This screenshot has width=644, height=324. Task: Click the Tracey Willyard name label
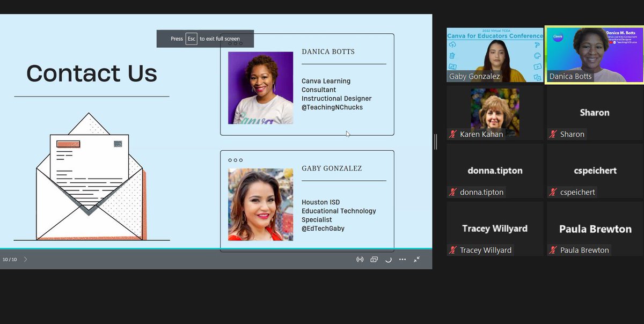tap(486, 250)
